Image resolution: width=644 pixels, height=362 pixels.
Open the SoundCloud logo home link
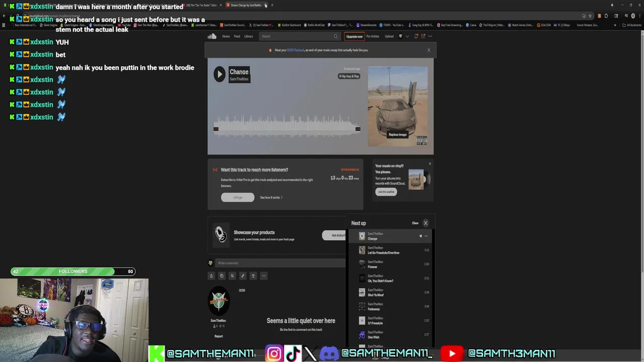(x=212, y=36)
